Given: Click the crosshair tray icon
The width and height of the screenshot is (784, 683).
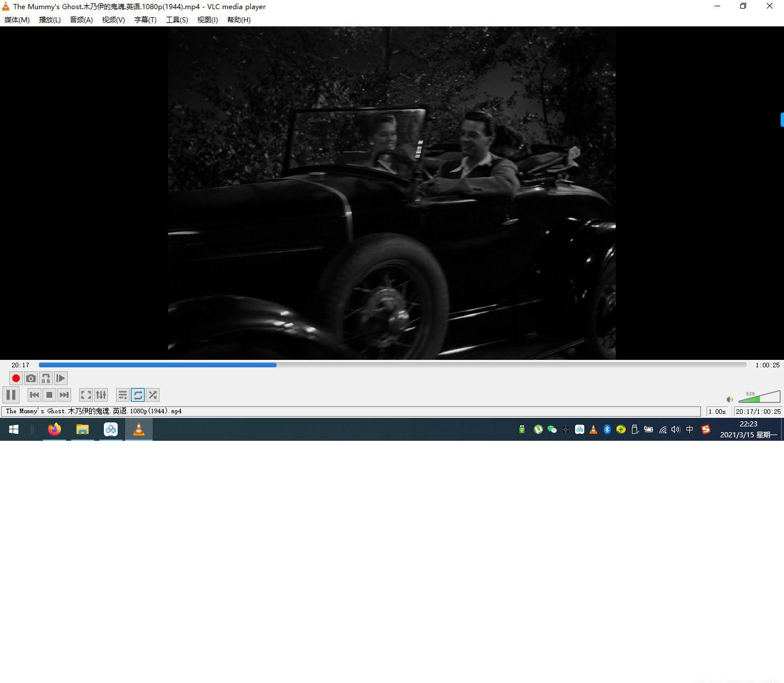Looking at the screenshot, I should click(x=565, y=429).
